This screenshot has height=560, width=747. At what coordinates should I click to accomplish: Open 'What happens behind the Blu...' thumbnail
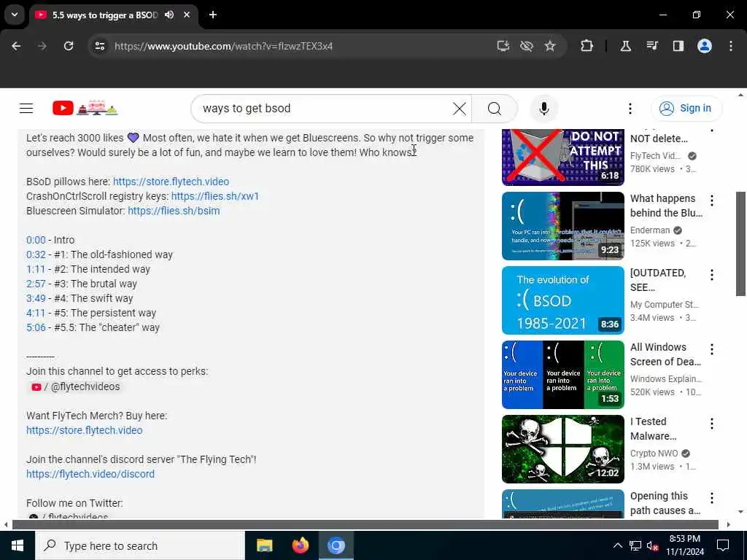point(562,226)
